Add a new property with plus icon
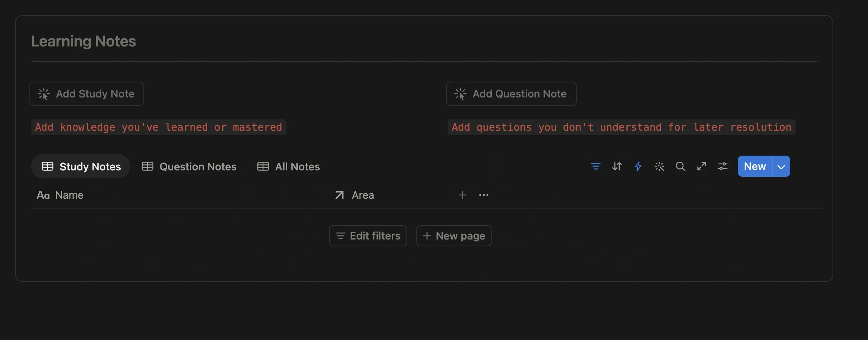868x340 pixels. coord(462,195)
